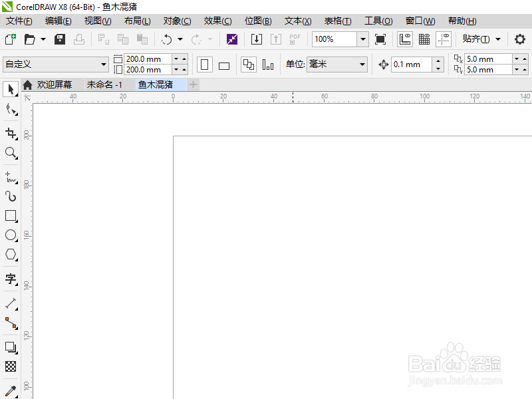Open the 编辑(E) menu
This screenshot has width=532, height=399.
coord(59,21)
